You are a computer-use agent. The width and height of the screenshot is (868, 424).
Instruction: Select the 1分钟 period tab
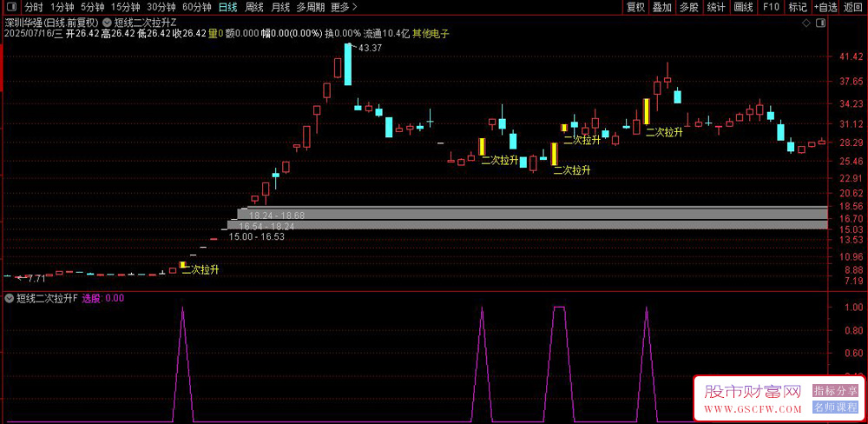[62, 7]
